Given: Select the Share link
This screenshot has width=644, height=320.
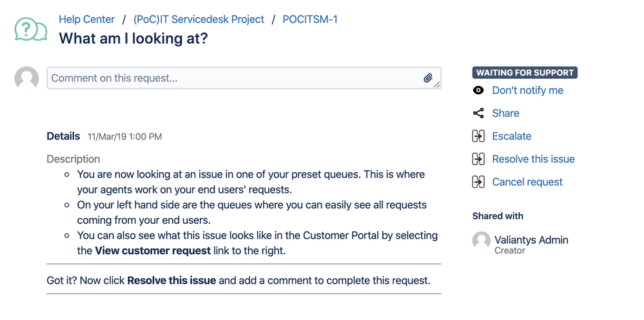Looking at the screenshot, I should pyautogui.click(x=505, y=114).
